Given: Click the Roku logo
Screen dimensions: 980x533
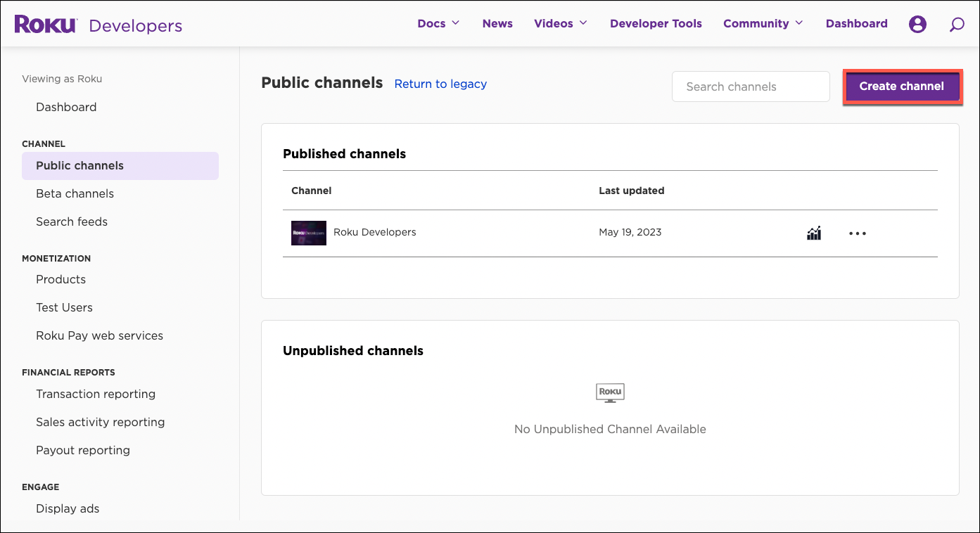Looking at the screenshot, I should click(45, 23).
